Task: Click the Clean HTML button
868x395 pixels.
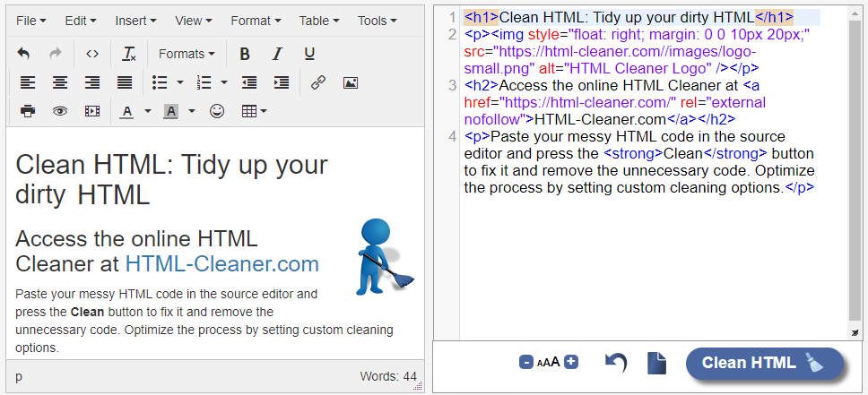Action: [x=765, y=364]
